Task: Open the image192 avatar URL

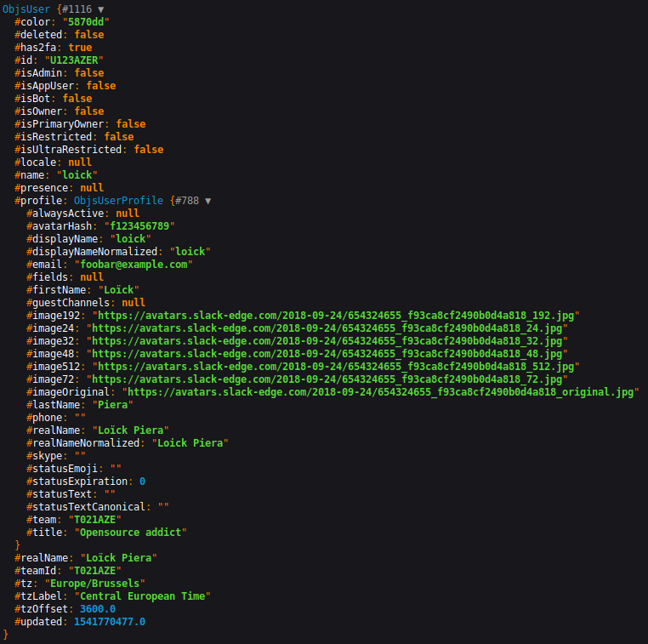Action: (336, 316)
